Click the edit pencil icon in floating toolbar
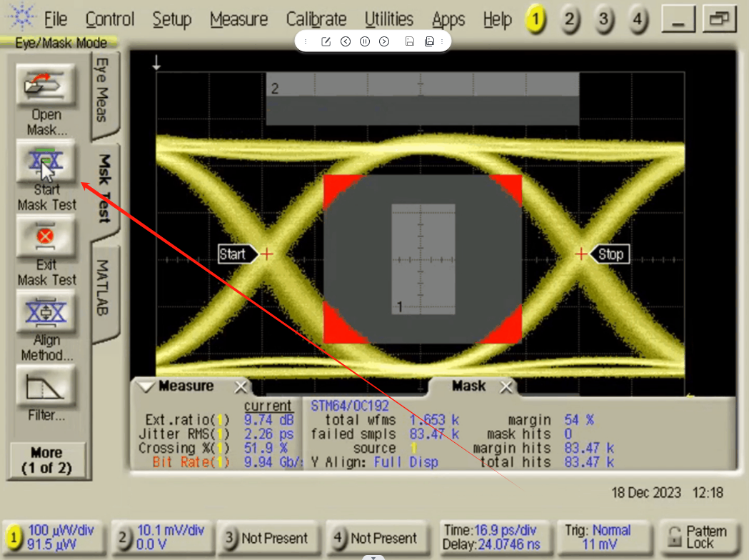The height and width of the screenshot is (560, 749). point(326,41)
